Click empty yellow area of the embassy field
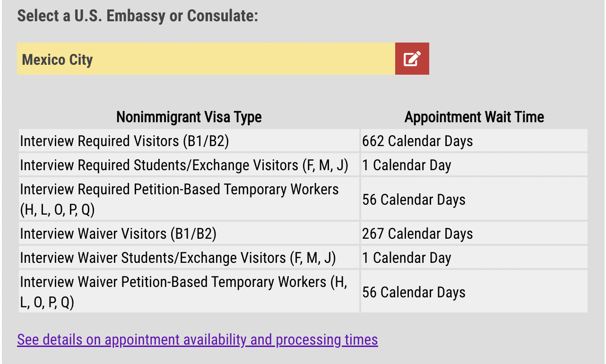Image resolution: width=606 pixels, height=364 pixels. click(x=246, y=59)
